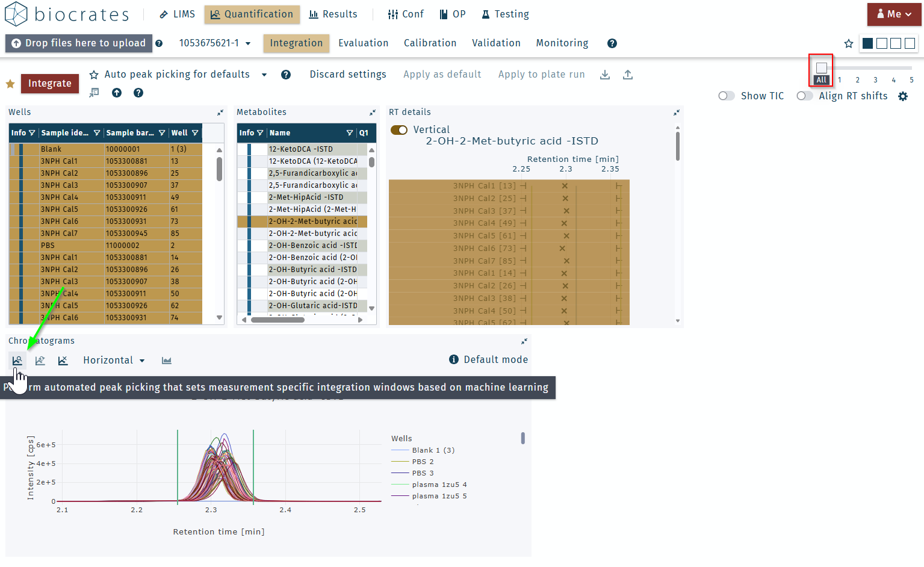Toggle the Align RT shifts switch
This screenshot has height=567, width=924.
(x=805, y=96)
